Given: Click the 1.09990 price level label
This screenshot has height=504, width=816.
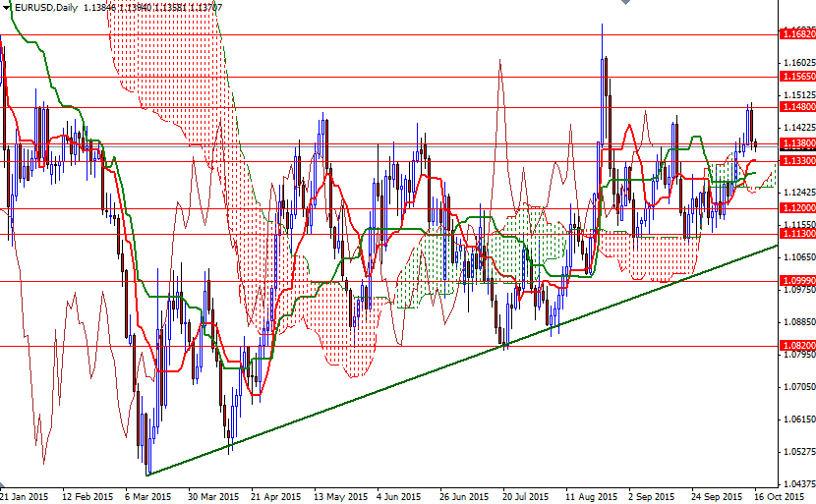Looking at the screenshot, I should (796, 281).
